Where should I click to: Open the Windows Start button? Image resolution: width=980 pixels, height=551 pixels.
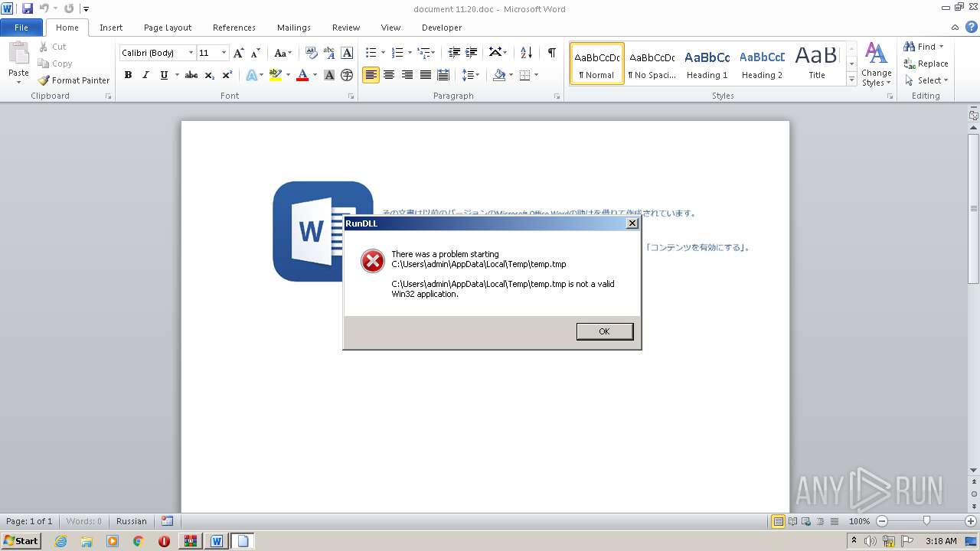[21, 540]
